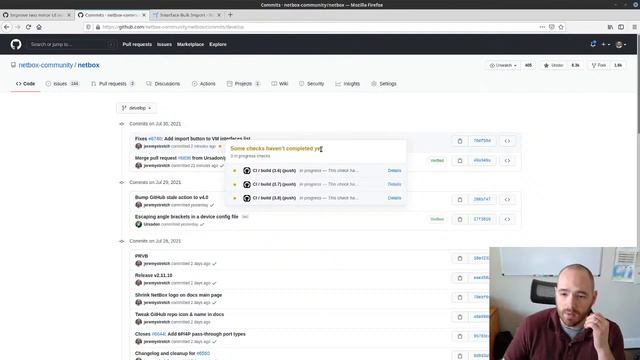Open Firefox home page icon
Viewport: 640px width, 360px height.
[39, 27]
